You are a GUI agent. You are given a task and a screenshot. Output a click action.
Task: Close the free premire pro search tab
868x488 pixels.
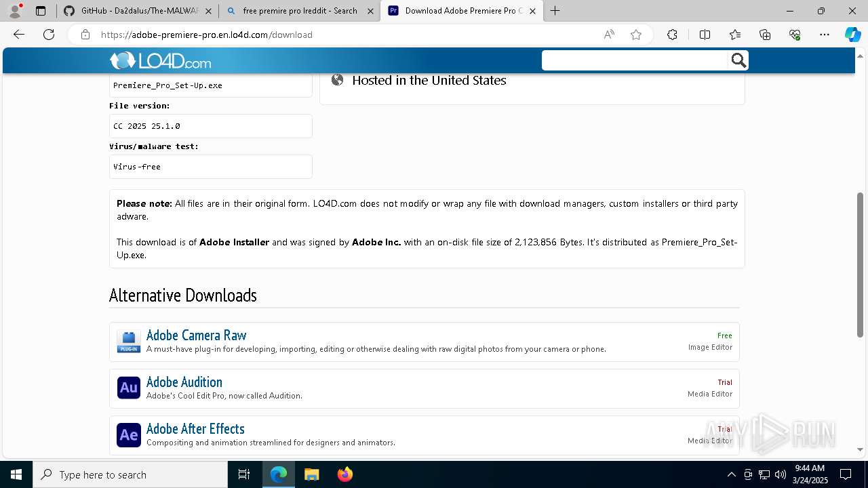click(370, 11)
